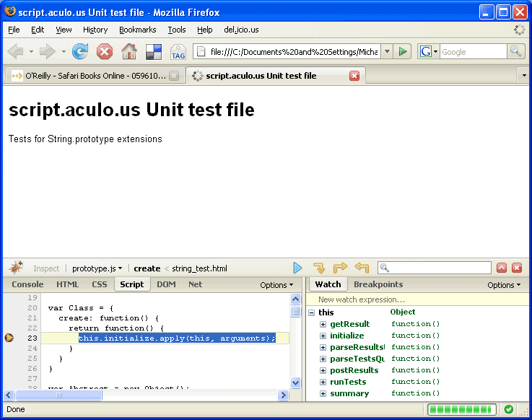
Task: Switch to the Net tab in Firebug
Action: click(196, 284)
